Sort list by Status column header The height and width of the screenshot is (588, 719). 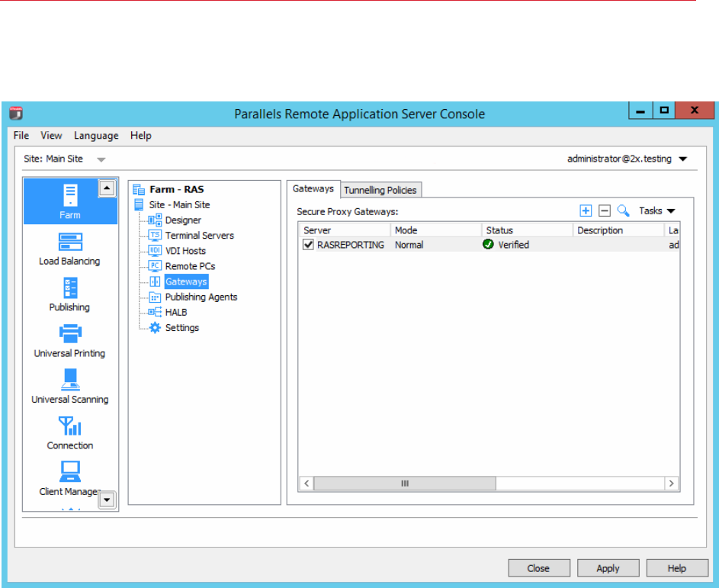pyautogui.click(x=527, y=230)
